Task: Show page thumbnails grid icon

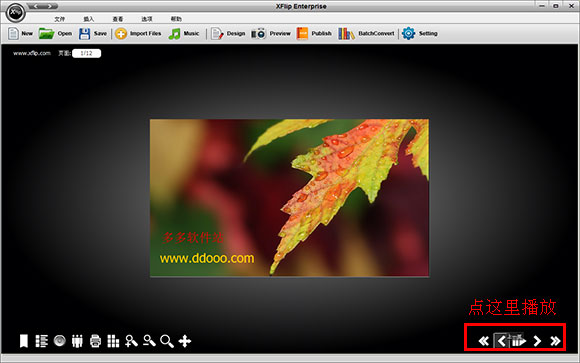Action: click(113, 341)
